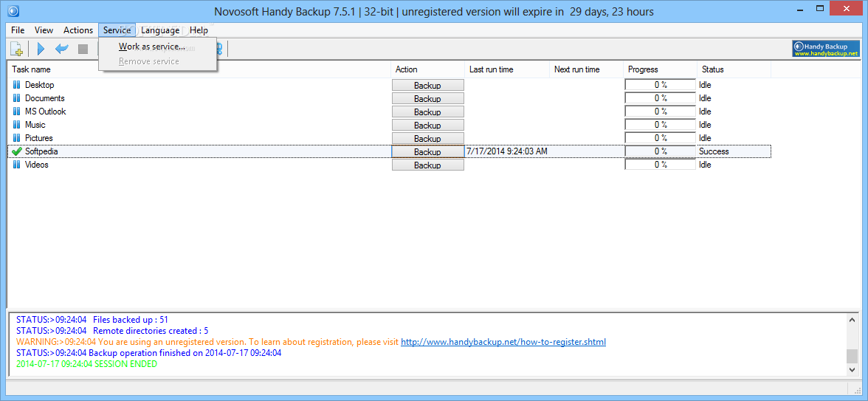This screenshot has height=401, width=868.
Task: Select the Desktop task name
Action: (40, 85)
